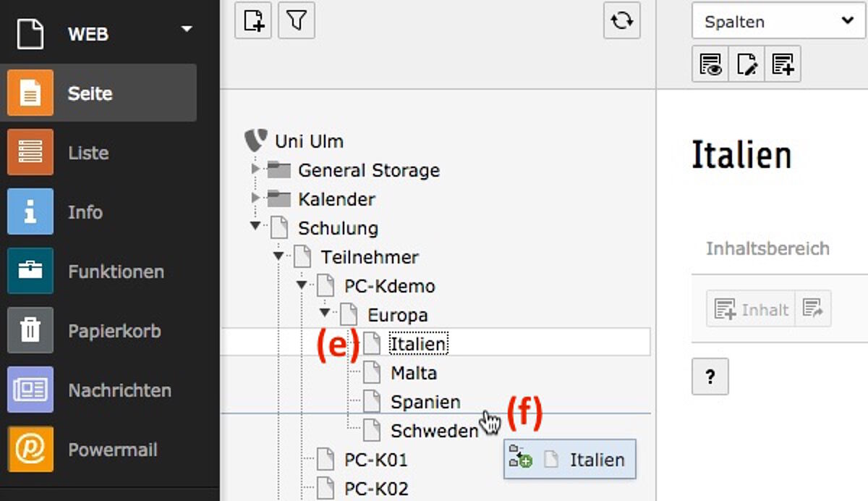Open the Powermail module icon
This screenshot has width=868, height=501.
[30, 449]
